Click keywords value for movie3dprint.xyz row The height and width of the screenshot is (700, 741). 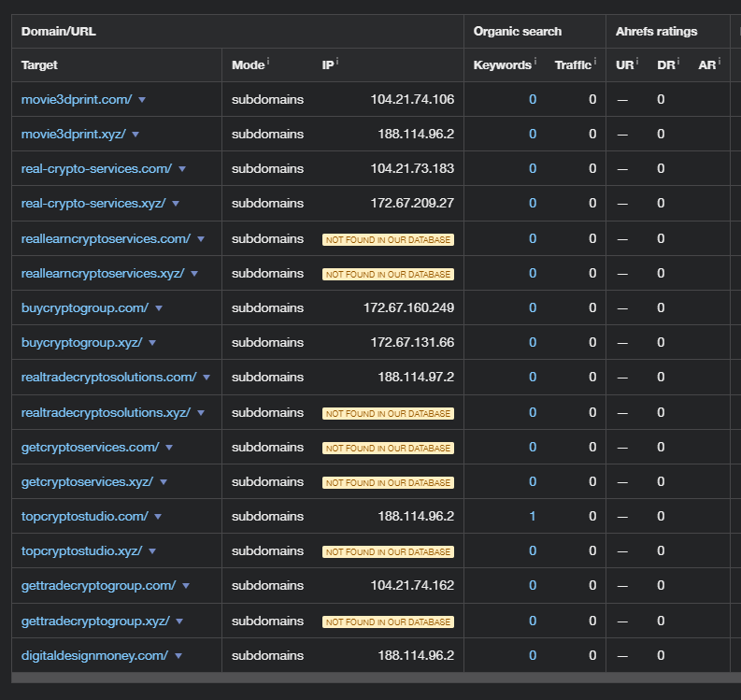tap(533, 134)
